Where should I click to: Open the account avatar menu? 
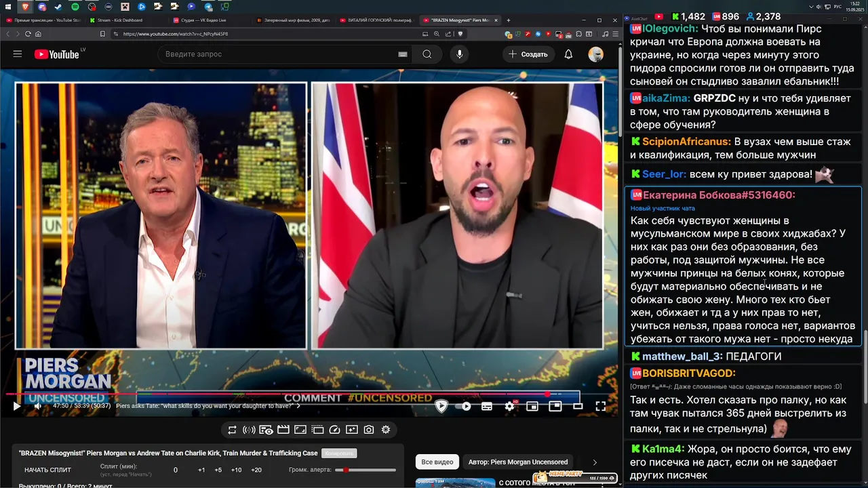[x=595, y=54]
